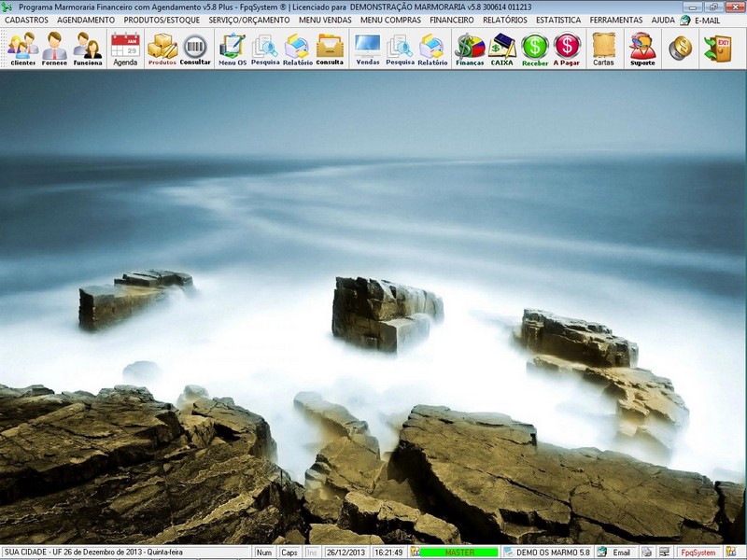This screenshot has width=747, height=560.
Task: Click the Suporte support icon
Action: click(x=642, y=47)
